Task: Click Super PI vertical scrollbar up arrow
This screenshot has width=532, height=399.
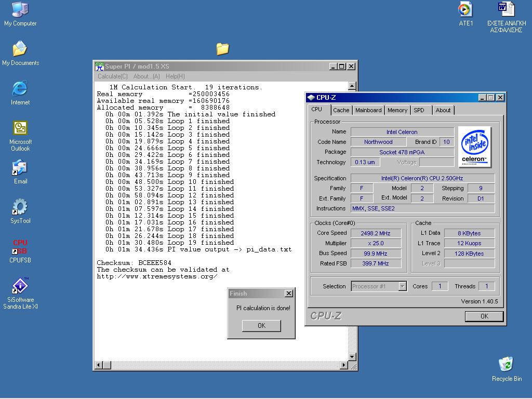Action: 352,86
